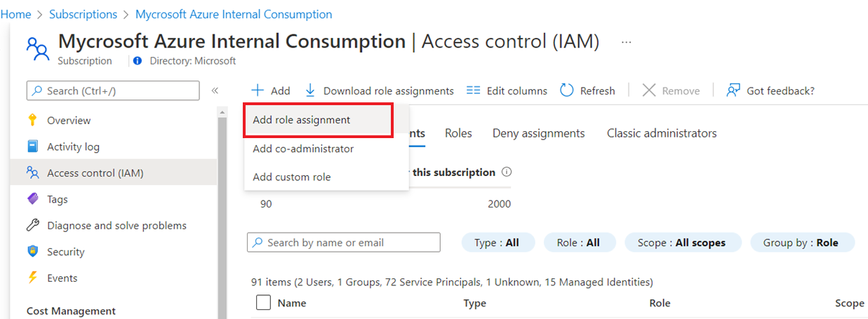868x319 pixels.
Task: Tick the select-all checkbox beside Name
Action: click(263, 303)
